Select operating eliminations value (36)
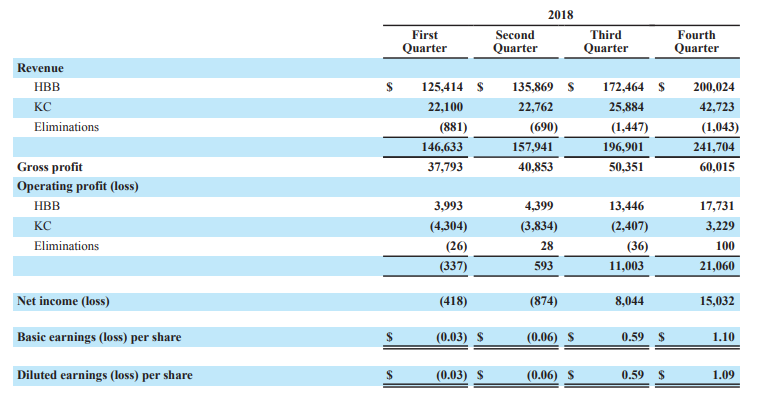Screen dimensions: 770x401 637,246
